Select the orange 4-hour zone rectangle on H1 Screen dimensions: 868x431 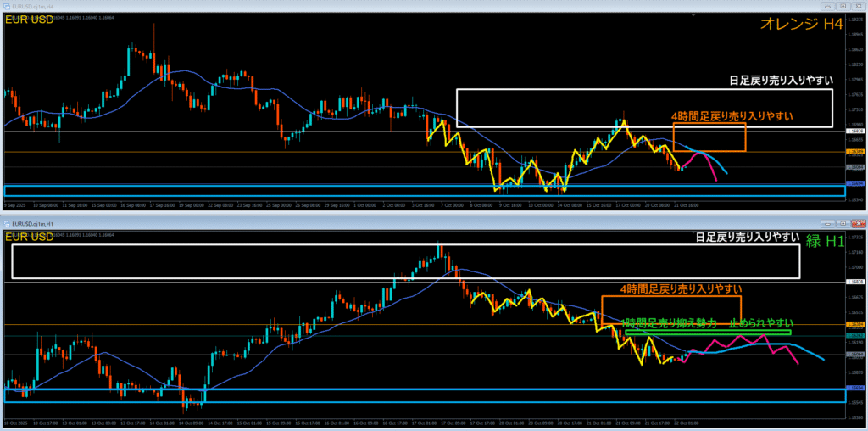point(670,296)
